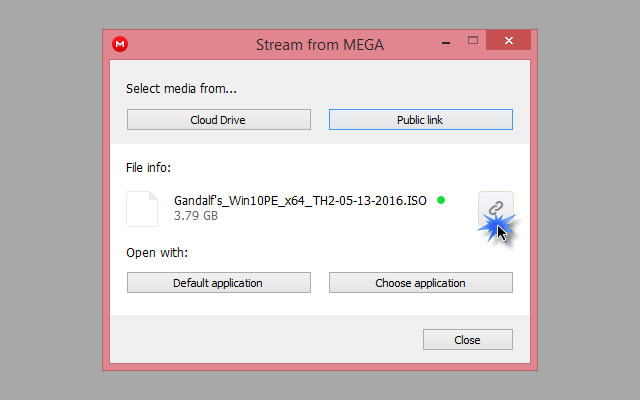Click empty footer area left of Close

[x=265, y=339]
